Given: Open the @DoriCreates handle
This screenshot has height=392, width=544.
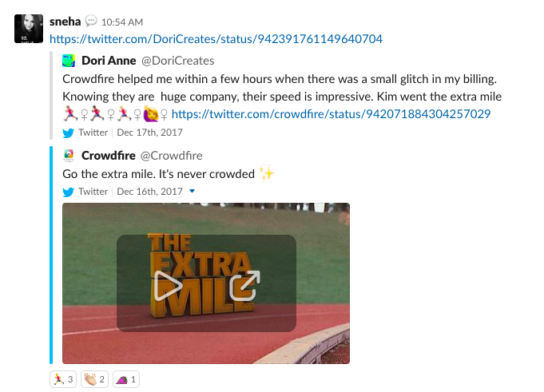Looking at the screenshot, I should [177, 61].
